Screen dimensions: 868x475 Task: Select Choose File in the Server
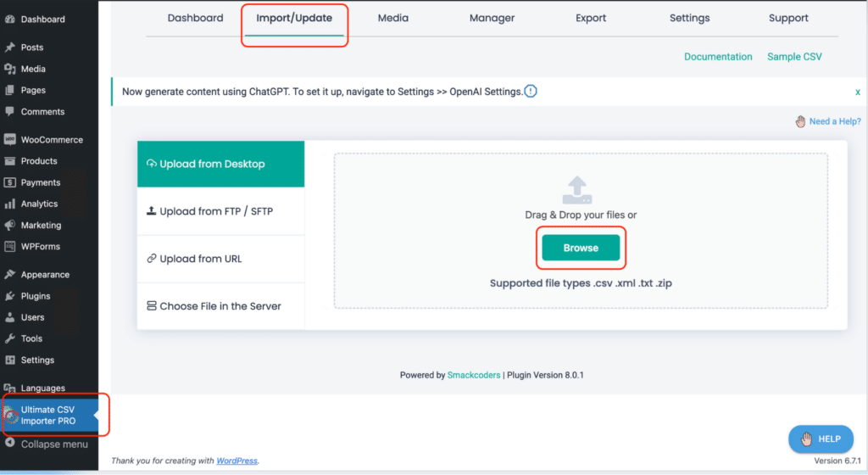(221, 306)
